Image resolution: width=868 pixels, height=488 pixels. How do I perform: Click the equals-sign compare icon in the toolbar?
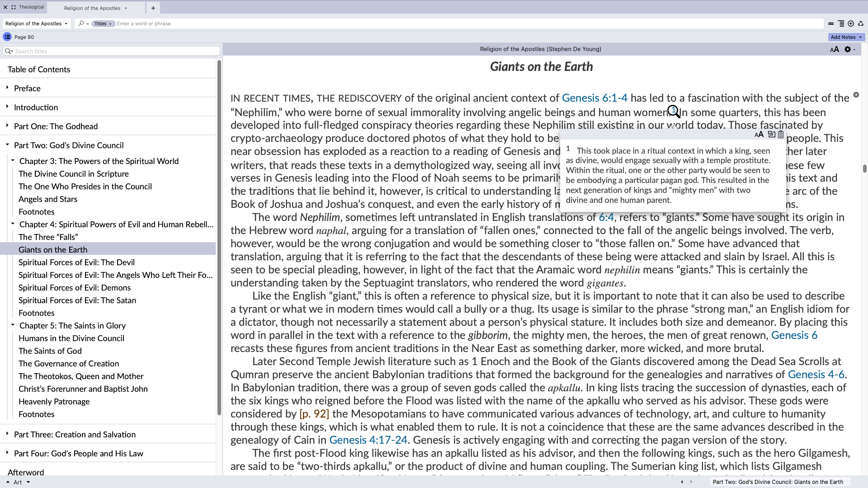coord(831,23)
